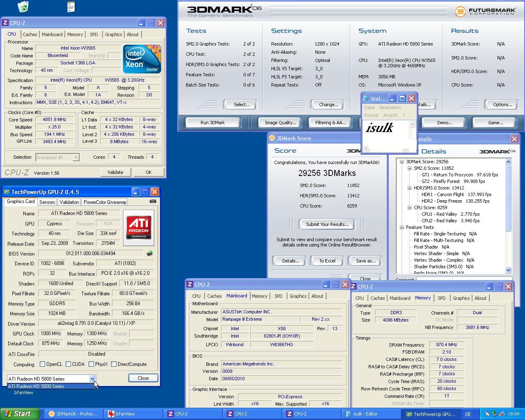Screen dimensions: 525x420
Task: Click Submit Your Results button
Action: tap(327, 224)
